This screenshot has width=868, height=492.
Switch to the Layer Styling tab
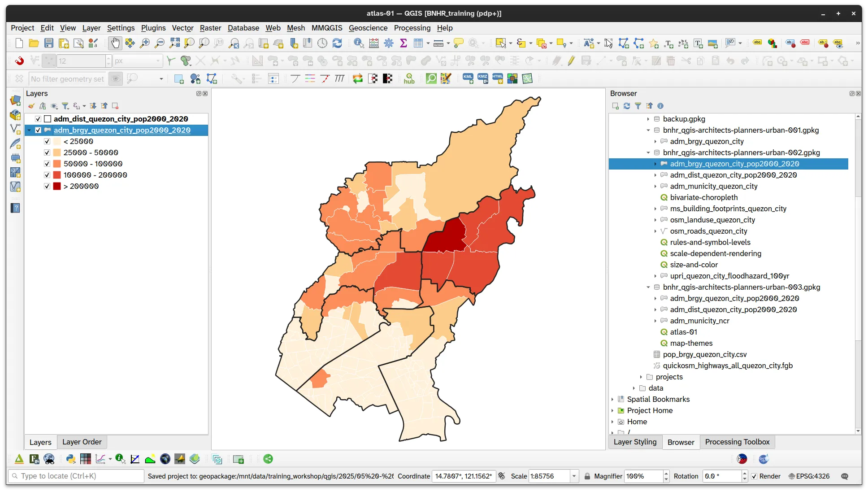click(635, 442)
